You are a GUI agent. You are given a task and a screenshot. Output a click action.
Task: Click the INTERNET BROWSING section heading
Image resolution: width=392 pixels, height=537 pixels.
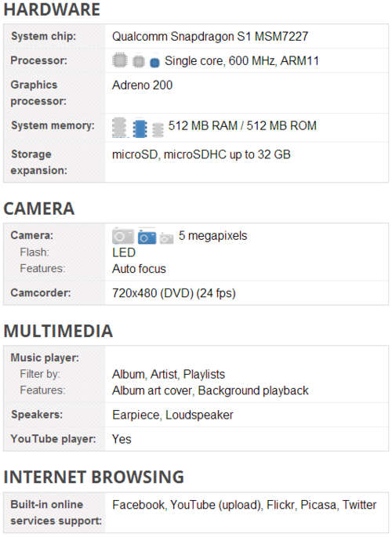[x=94, y=477]
